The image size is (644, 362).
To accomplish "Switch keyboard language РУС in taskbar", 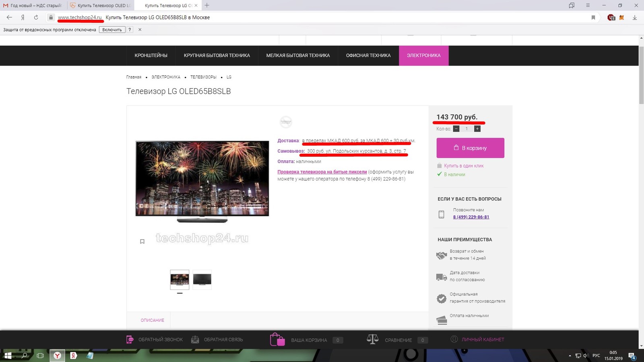I will [x=596, y=356].
